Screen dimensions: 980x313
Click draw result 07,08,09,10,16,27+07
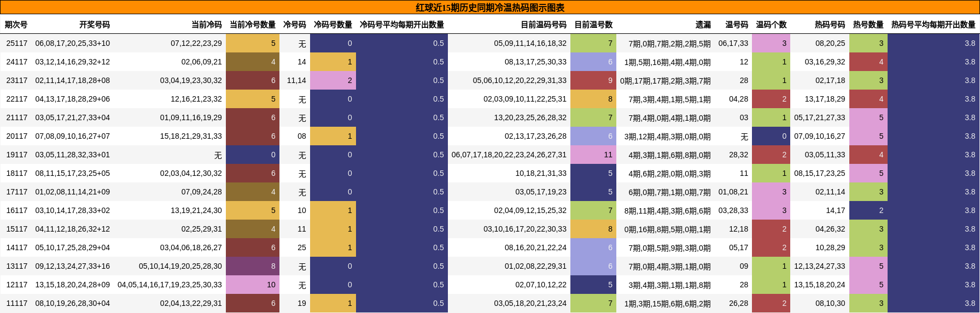(x=73, y=136)
